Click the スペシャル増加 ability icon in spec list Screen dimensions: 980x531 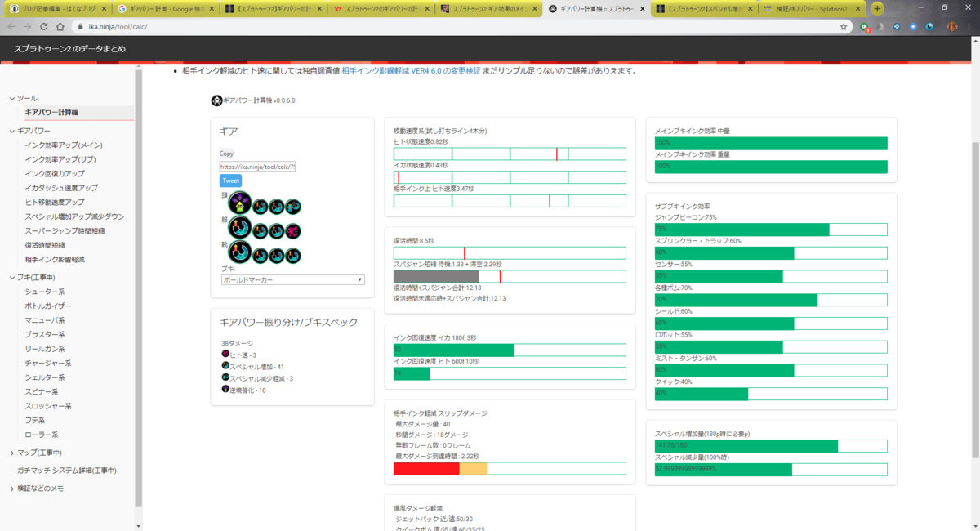coord(225,366)
